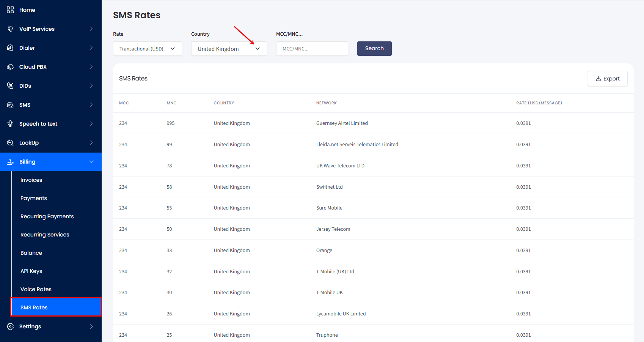Focus the MCC/MNC input field

tap(312, 49)
